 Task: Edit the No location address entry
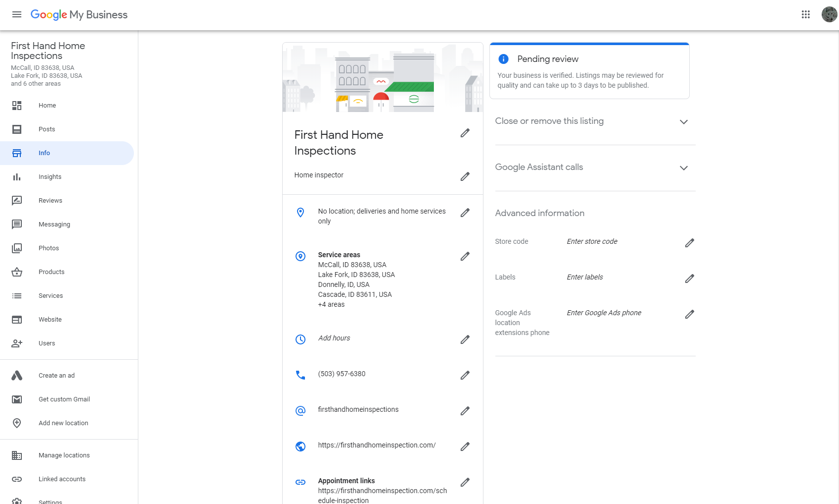[465, 213]
